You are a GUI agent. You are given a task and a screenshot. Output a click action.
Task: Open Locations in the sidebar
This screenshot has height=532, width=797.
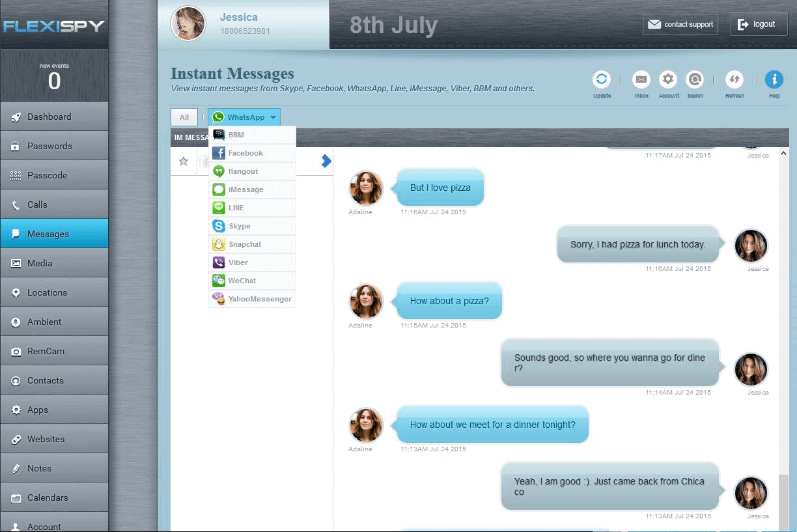click(x=54, y=292)
